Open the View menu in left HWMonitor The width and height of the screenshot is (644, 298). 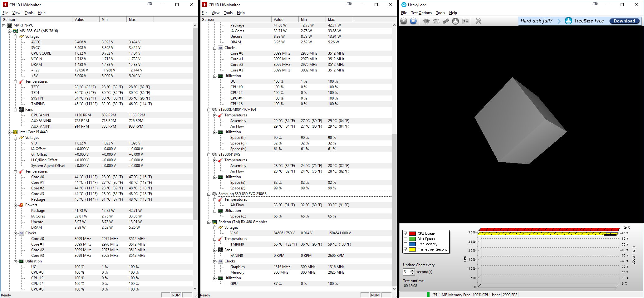16,13
